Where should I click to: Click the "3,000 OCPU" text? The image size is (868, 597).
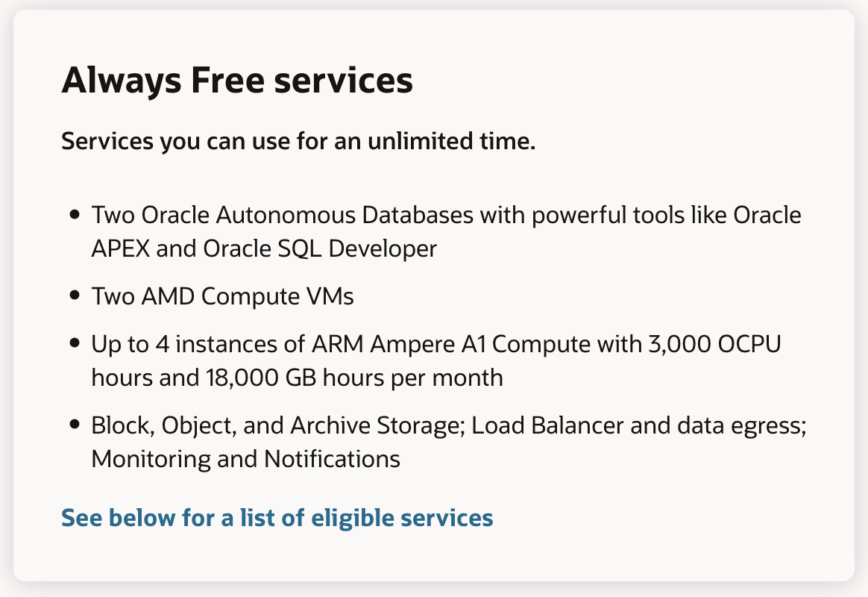click(728, 344)
